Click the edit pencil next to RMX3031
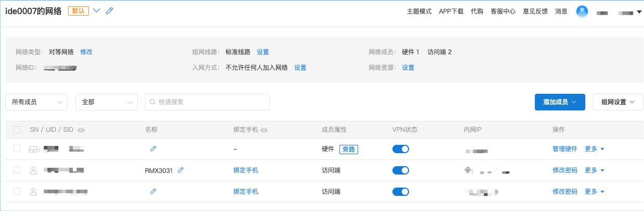This screenshot has width=644, height=211. (181, 170)
